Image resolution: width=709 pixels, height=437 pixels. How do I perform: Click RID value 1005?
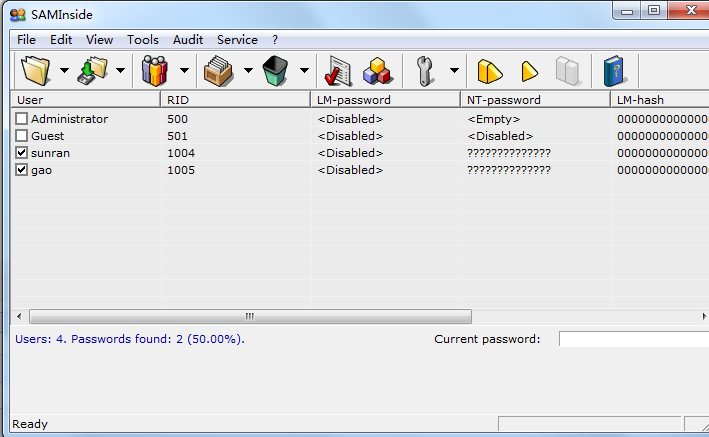click(181, 171)
